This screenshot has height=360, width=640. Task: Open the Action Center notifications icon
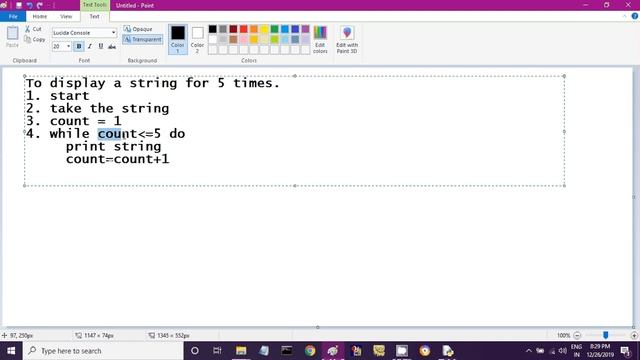[625, 351]
